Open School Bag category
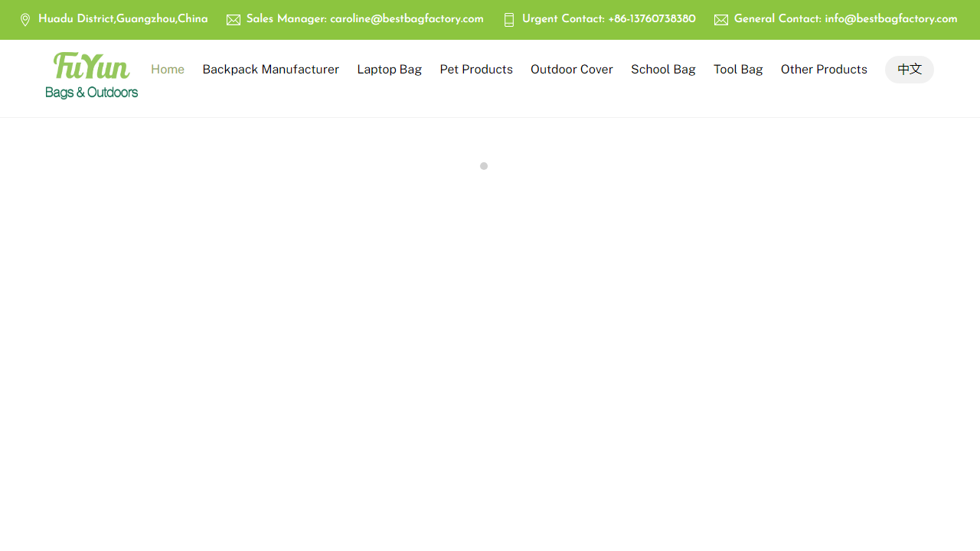This screenshot has width=980, height=551. coord(663,70)
